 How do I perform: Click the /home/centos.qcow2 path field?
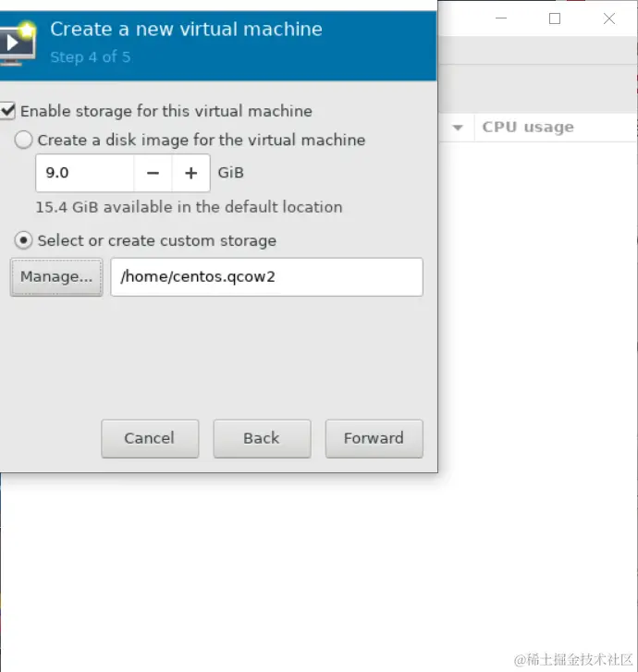pyautogui.click(x=266, y=277)
